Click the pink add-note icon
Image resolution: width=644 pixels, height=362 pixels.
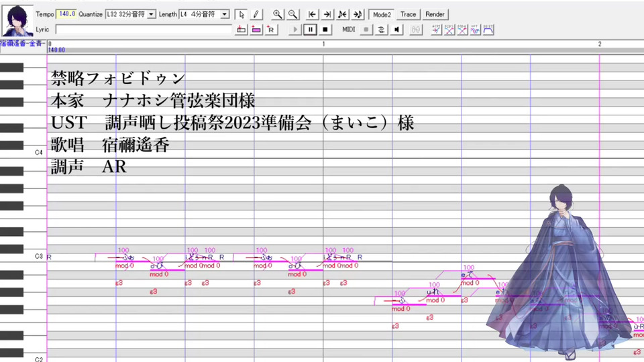coord(256,29)
